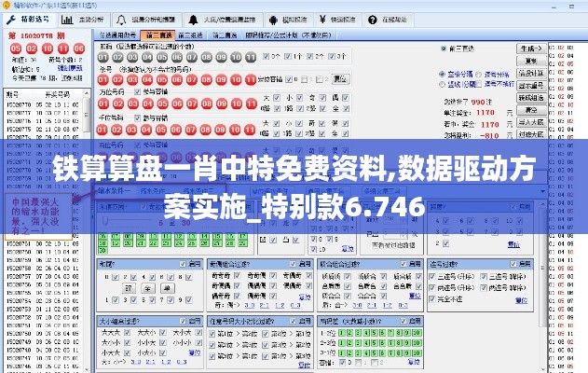Select gray ball 11 in top row
588x373 pixels.
[251, 58]
